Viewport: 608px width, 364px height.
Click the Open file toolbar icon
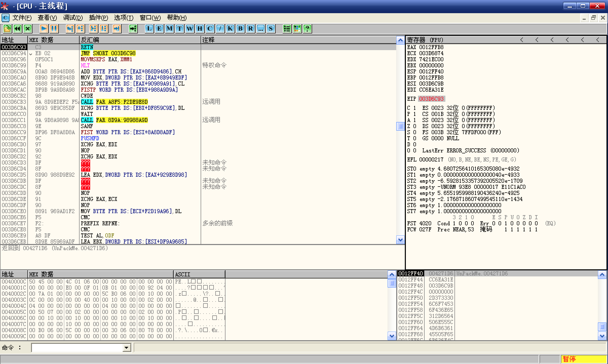7,29
